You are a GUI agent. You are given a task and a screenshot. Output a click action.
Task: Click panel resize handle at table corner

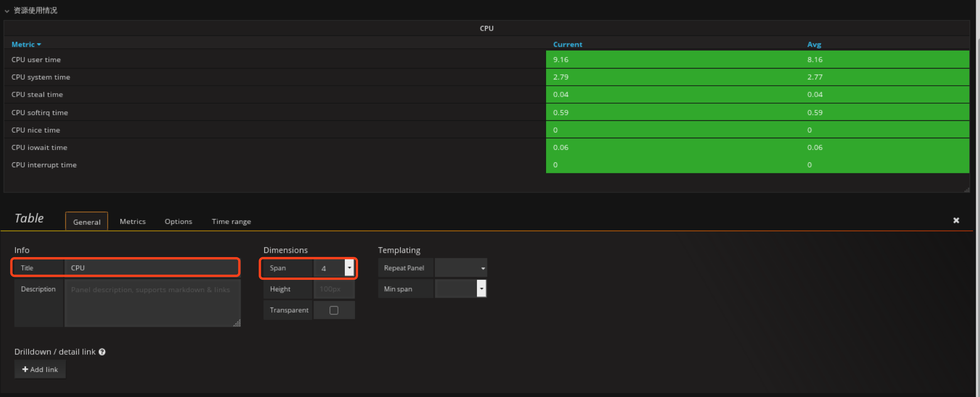pos(966,190)
